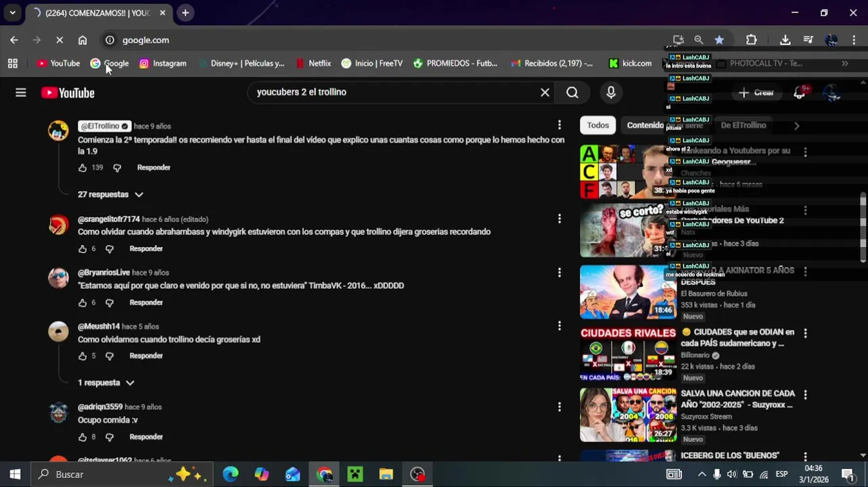Open Microsoft Edge from the taskbar
Viewport: 868px width, 487px height.
pyautogui.click(x=231, y=474)
